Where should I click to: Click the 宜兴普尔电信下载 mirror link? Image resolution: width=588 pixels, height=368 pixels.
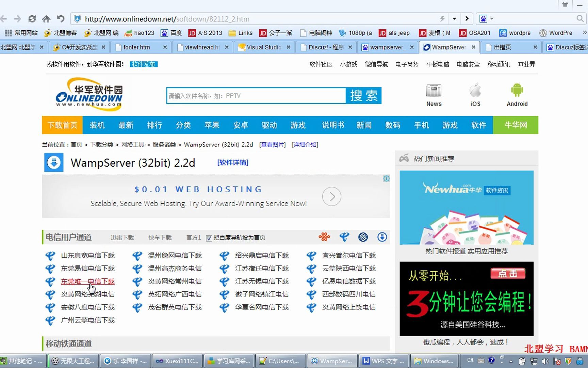(x=349, y=256)
